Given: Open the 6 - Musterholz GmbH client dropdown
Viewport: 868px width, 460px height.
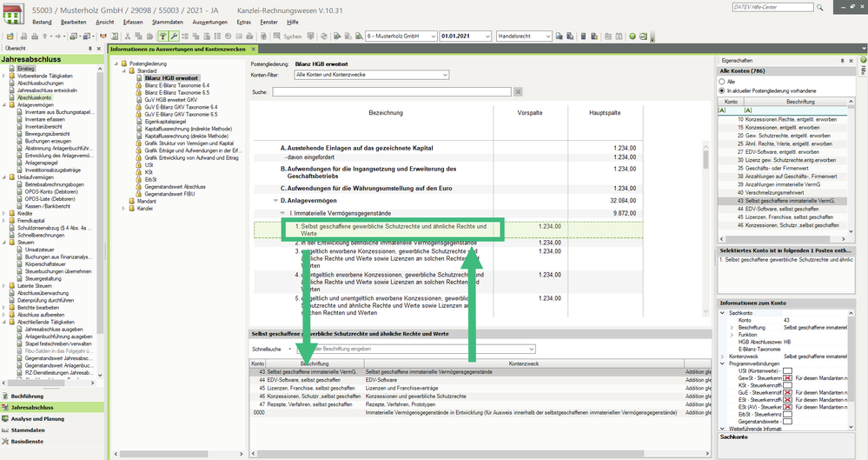Looking at the screenshot, I should tap(401, 36).
